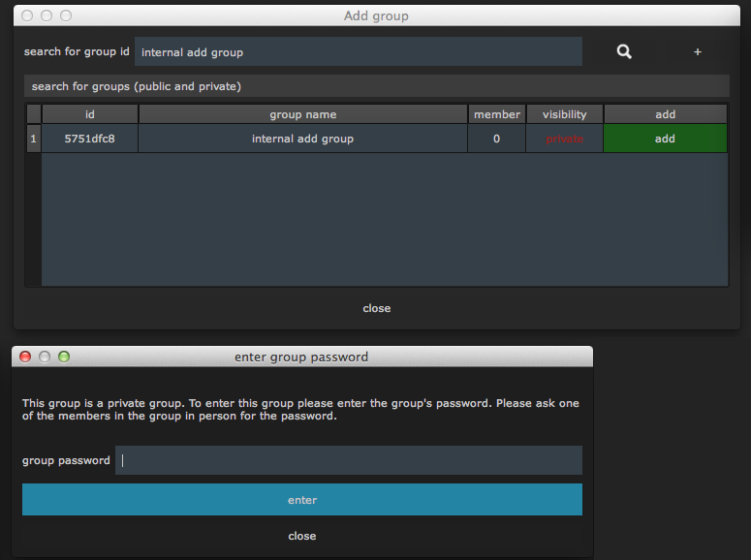Click close at bottom of Add group window
Screen dimensions: 751x560
pos(376,308)
